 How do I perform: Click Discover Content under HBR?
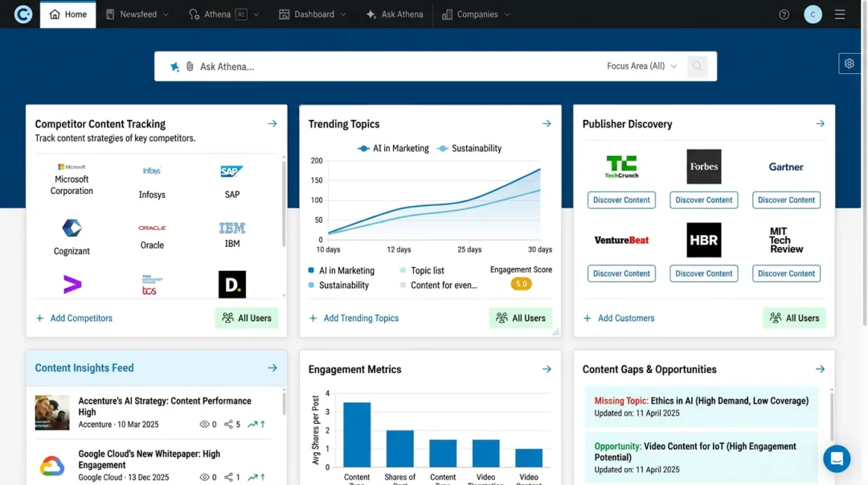point(703,273)
